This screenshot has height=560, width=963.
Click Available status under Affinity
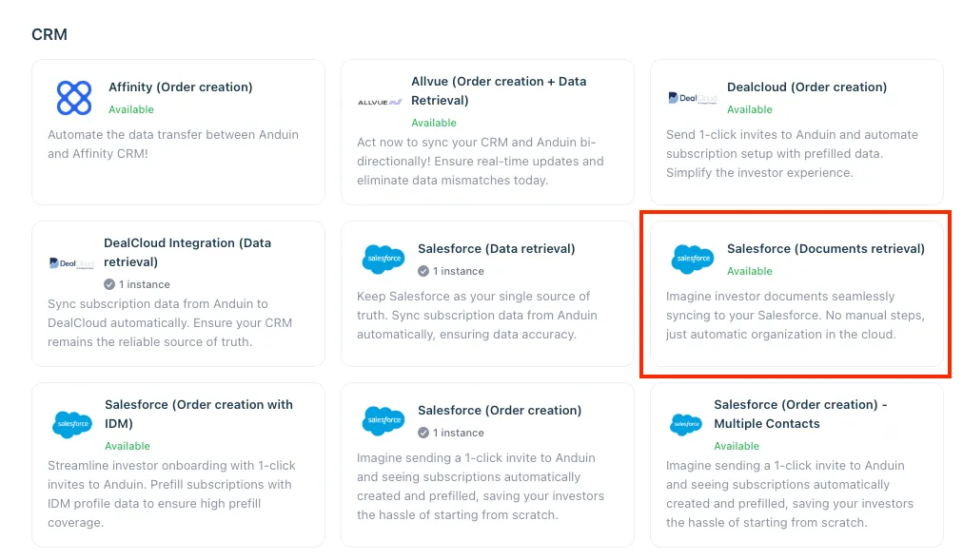130,109
